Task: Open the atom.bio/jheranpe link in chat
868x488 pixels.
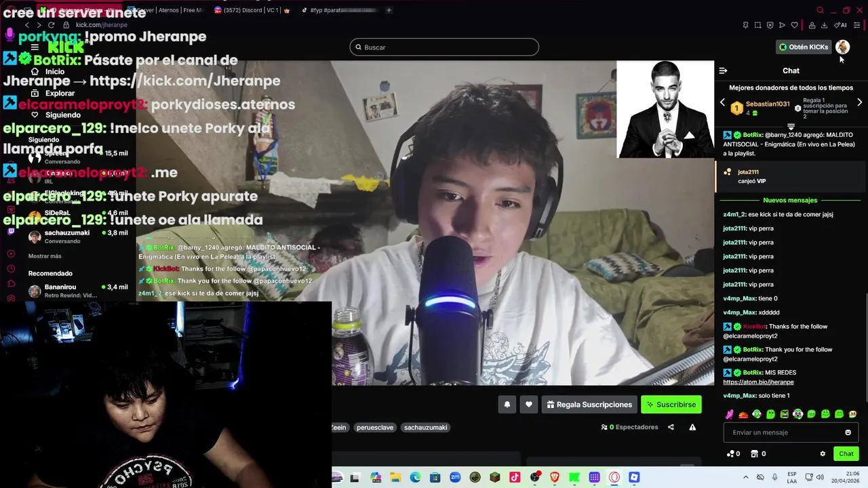Action: (x=758, y=382)
